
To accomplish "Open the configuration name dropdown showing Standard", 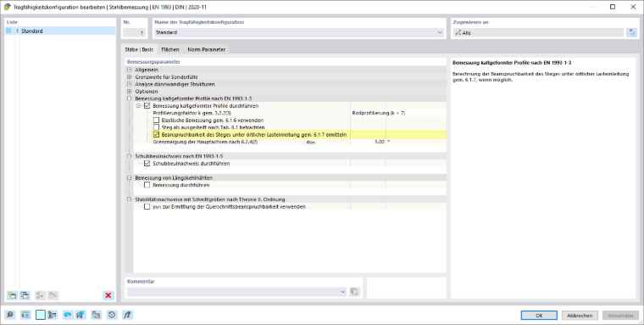I will (x=440, y=32).
